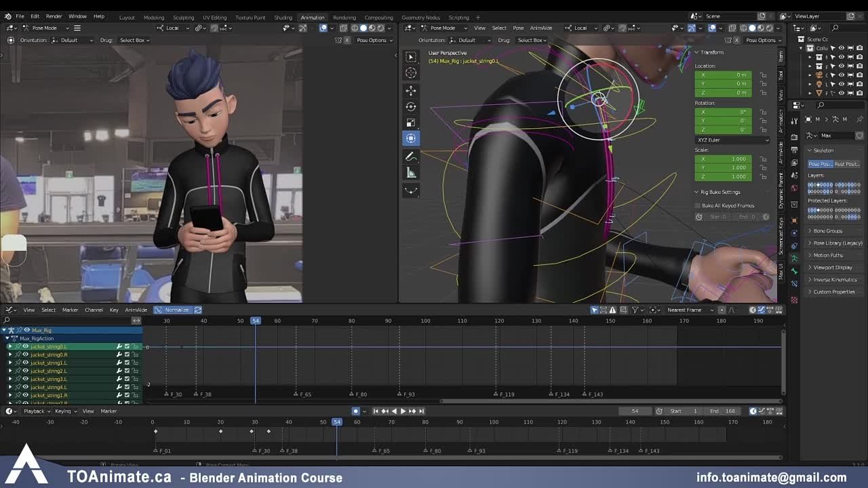Switch the armature to Rest Position

tap(847, 163)
